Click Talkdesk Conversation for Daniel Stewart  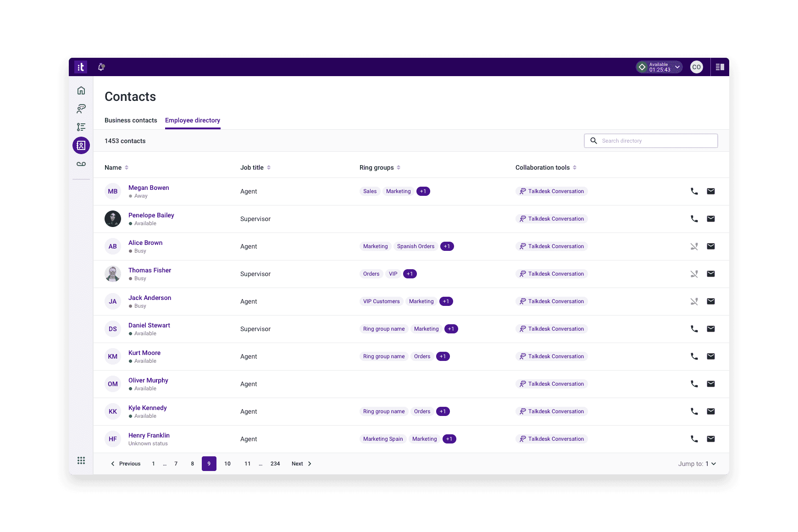[551, 329]
